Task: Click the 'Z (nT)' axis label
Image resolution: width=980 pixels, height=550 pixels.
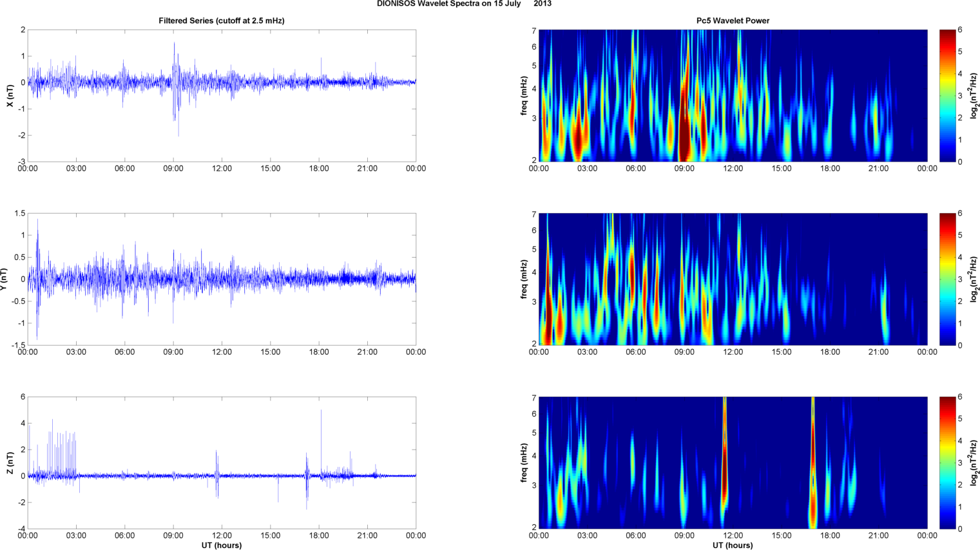Action: pos(10,462)
